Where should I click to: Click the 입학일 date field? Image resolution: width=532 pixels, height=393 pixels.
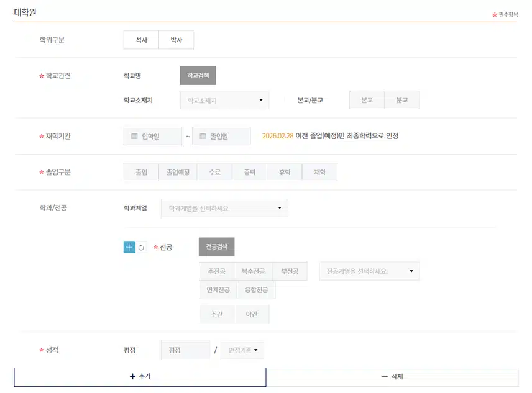[x=153, y=136]
